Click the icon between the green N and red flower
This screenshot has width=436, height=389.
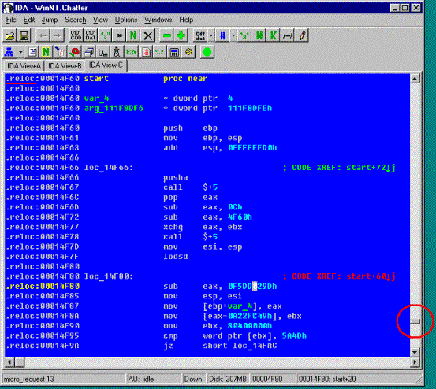pos(60,52)
